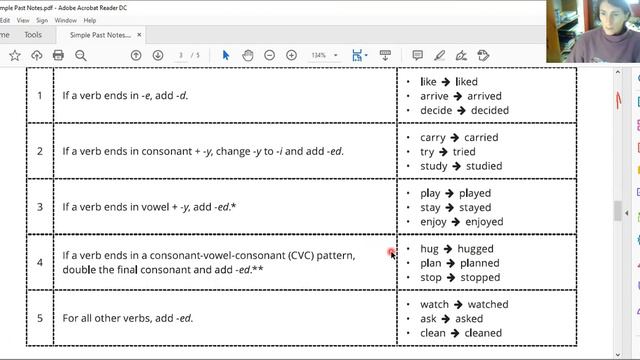Click the example word 'carried'
Viewport: 640px width, 360px height.
(x=481, y=138)
